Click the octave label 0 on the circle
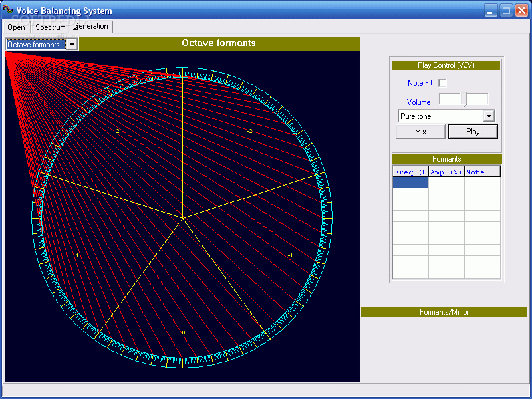The image size is (532, 399). coord(184,332)
